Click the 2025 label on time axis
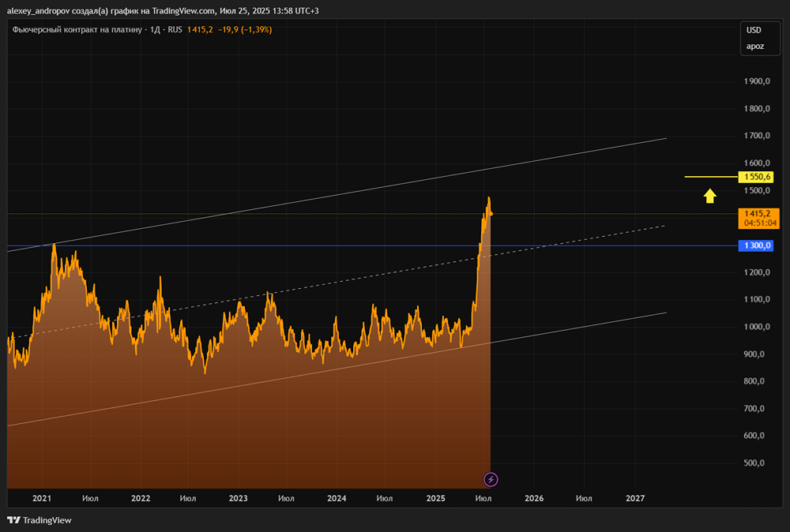This screenshot has width=790, height=532. 435,499
